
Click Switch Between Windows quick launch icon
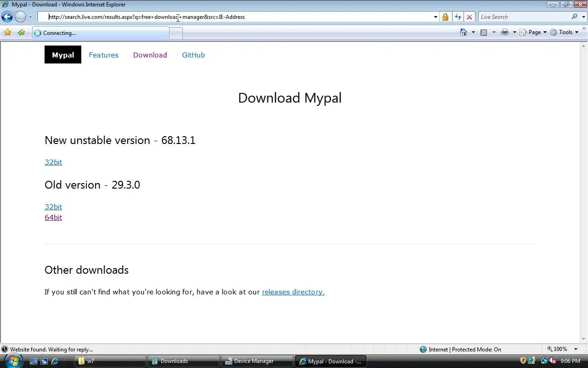(x=44, y=361)
